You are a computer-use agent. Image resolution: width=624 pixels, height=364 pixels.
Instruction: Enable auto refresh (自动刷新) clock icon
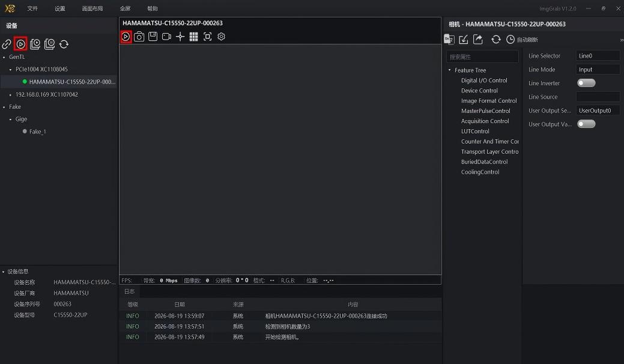pos(510,40)
